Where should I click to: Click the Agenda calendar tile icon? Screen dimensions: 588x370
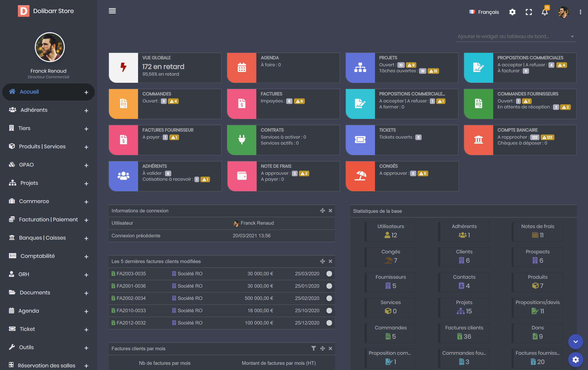[x=242, y=68]
